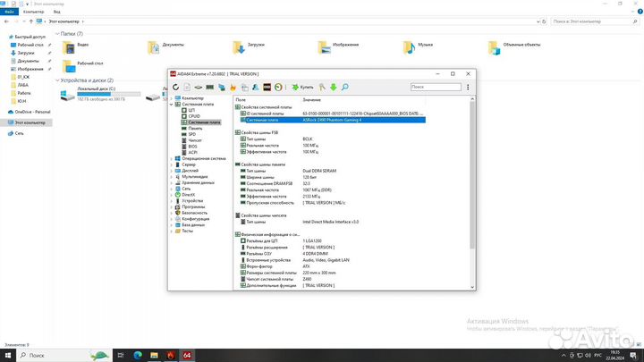Image resolution: width=644 pixels, height=362 pixels.
Task: Click the Купить (Buy) toolbar button
Action: point(302,87)
